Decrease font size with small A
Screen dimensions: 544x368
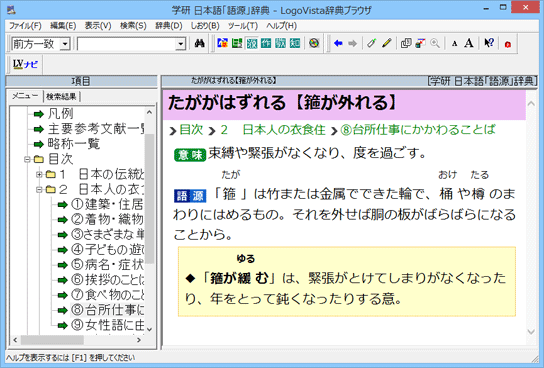click(x=454, y=44)
